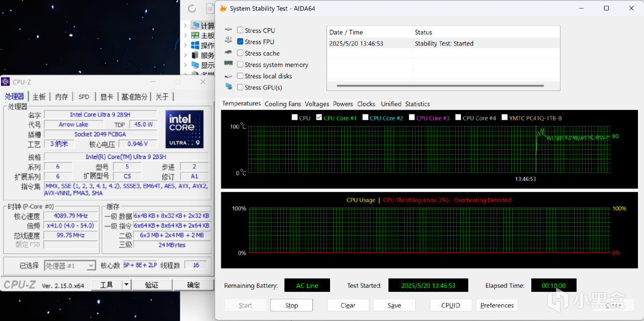Check CPU Core #3 graph checkbox
Image resolution: width=644 pixels, height=321 pixels.
click(412, 118)
